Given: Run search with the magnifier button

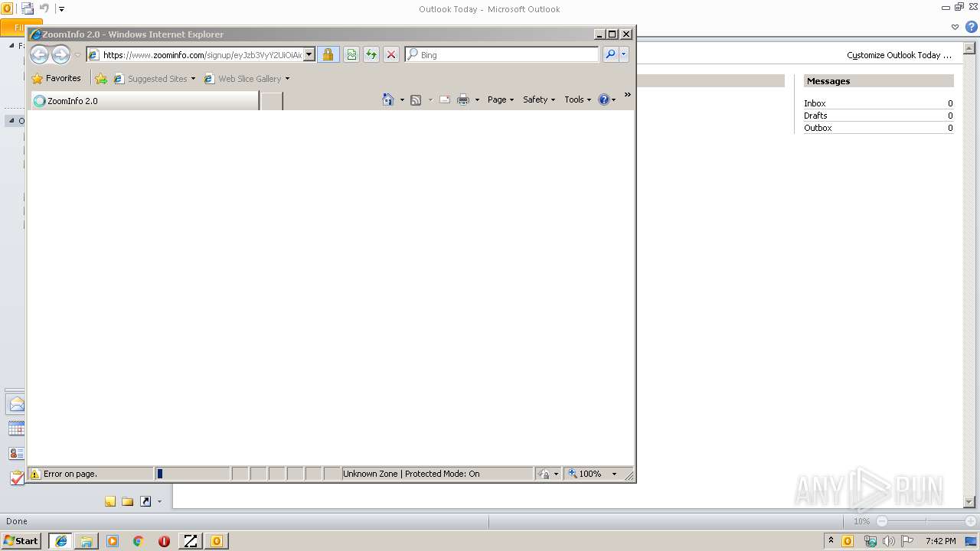Looking at the screenshot, I should tap(610, 54).
